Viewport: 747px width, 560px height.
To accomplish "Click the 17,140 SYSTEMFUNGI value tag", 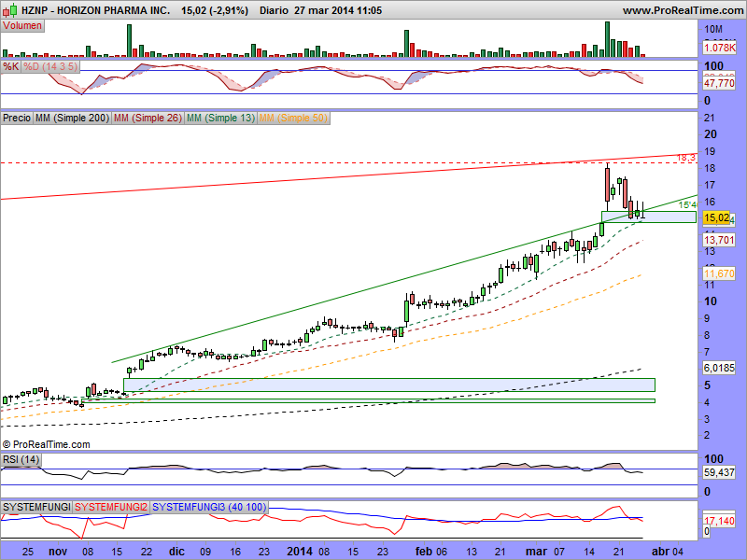I will coord(719,521).
